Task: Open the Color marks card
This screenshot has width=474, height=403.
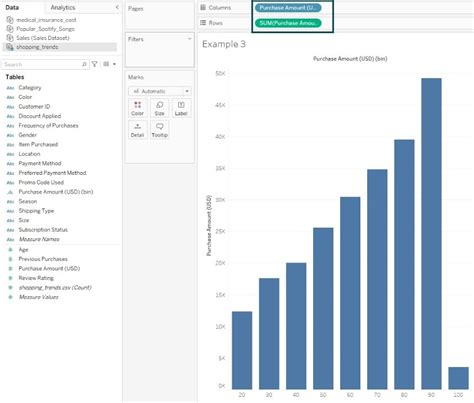Action: (137, 108)
